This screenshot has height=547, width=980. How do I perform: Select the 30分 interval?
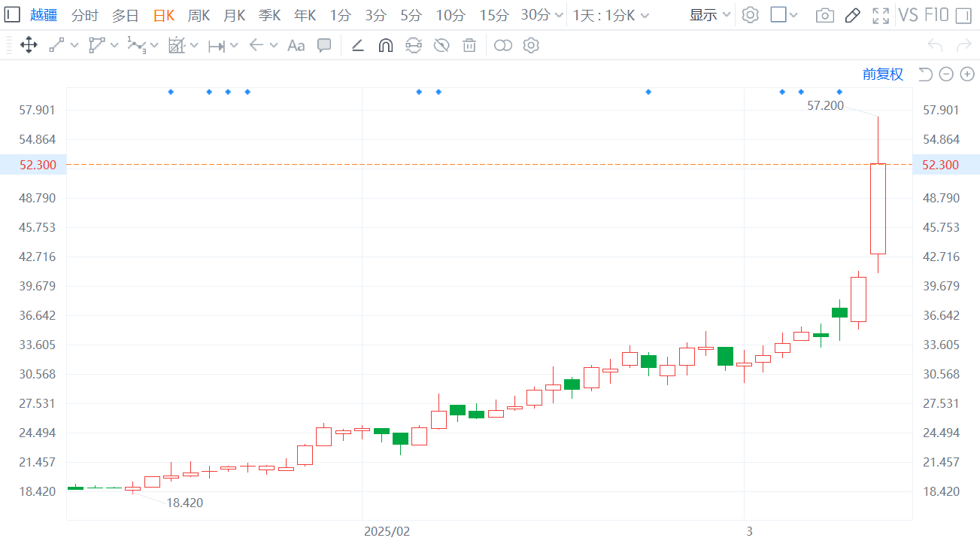pyautogui.click(x=535, y=15)
